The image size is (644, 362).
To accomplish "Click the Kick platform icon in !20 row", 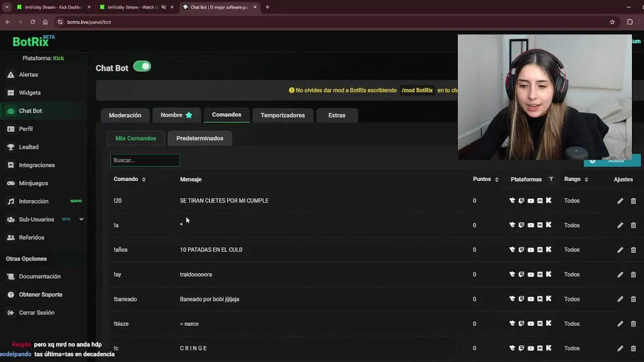I will 549,201.
